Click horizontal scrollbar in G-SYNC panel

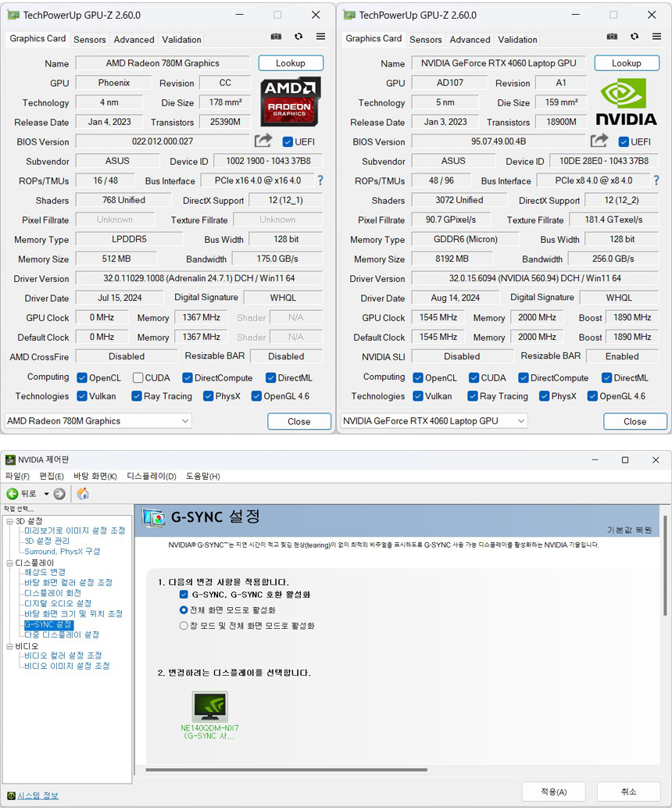(x=287, y=770)
